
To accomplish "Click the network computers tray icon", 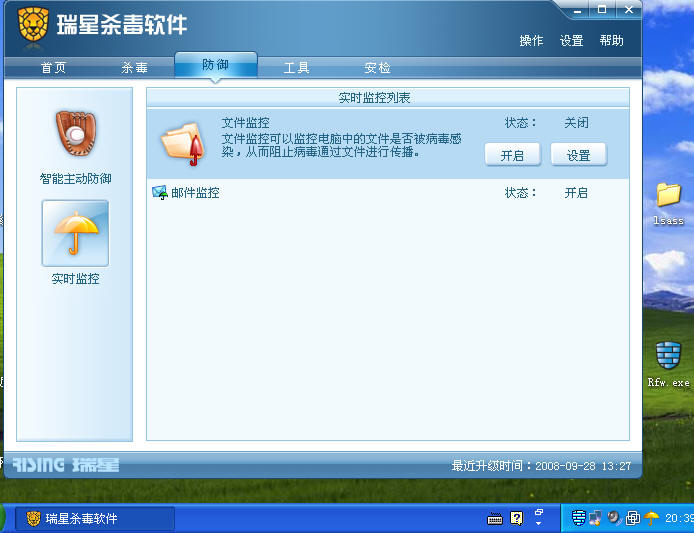I will pyautogui.click(x=596, y=518).
